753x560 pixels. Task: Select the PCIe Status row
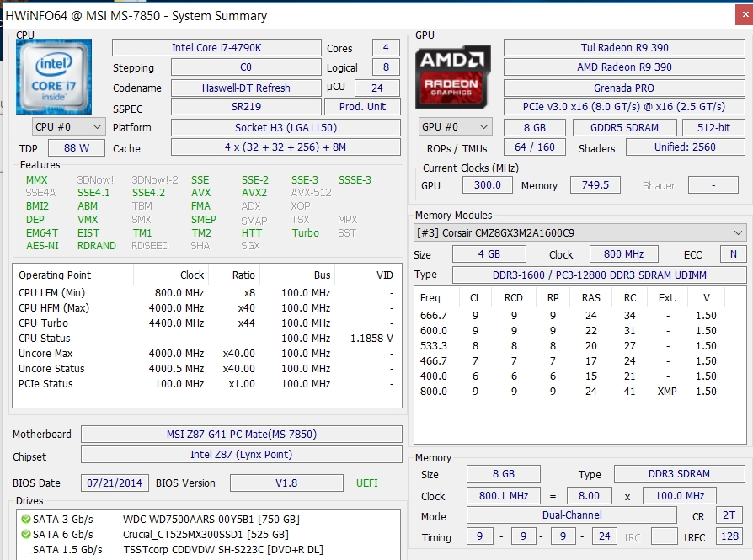click(x=206, y=384)
